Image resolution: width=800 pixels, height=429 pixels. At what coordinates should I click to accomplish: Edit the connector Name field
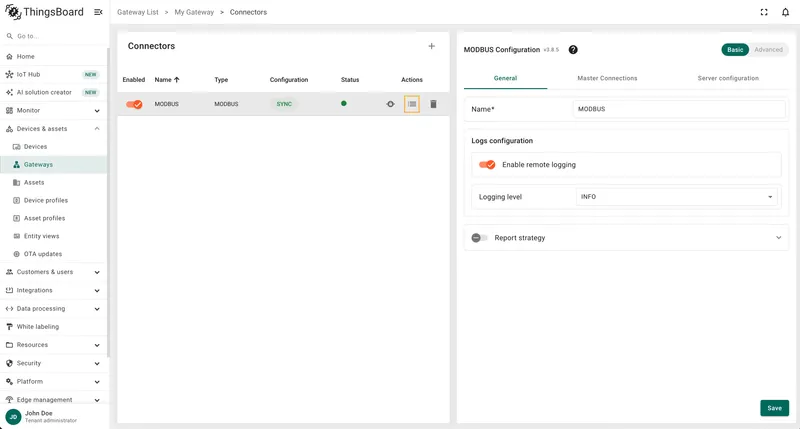pos(679,109)
